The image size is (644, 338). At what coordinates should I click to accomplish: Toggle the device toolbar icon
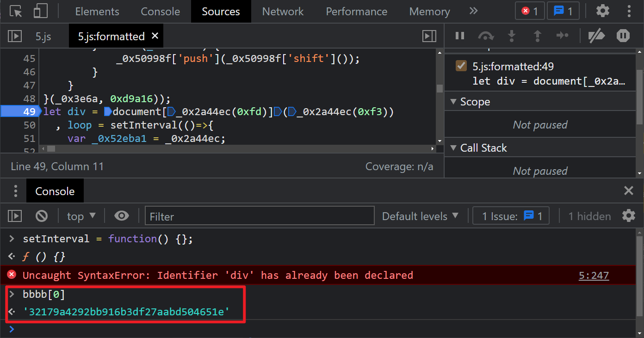pyautogui.click(x=41, y=11)
